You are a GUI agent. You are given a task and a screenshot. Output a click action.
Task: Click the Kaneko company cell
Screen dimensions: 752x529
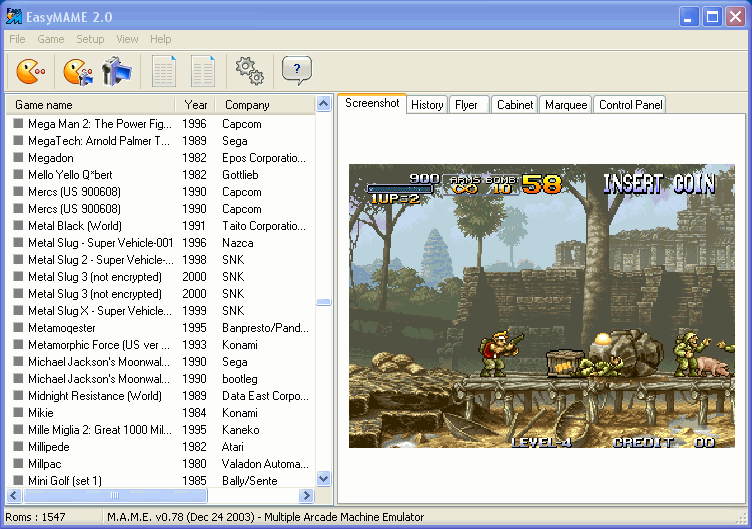pos(240,430)
